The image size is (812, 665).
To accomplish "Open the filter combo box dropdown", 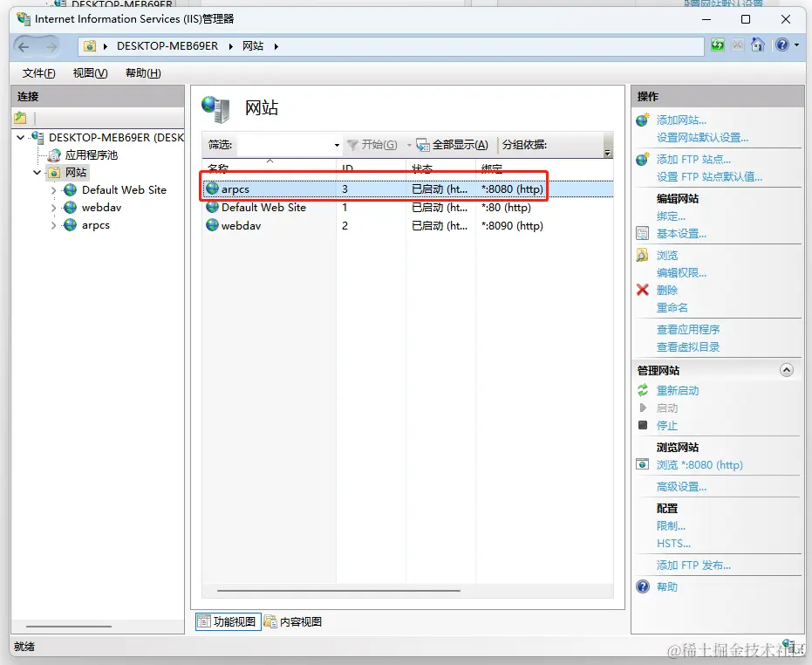I will pyautogui.click(x=337, y=145).
